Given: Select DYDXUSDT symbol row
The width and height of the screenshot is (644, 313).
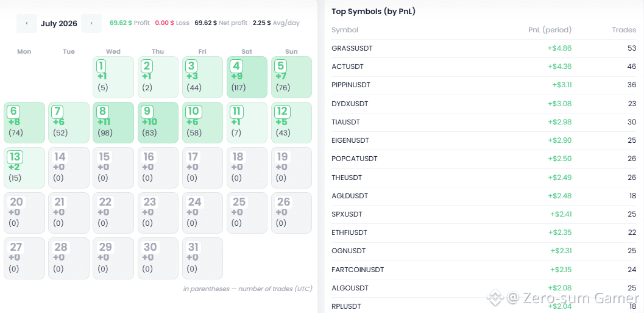Looking at the screenshot, I should tap(484, 104).
